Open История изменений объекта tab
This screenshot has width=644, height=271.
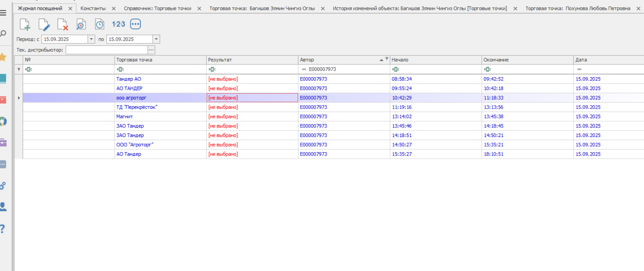[420, 8]
